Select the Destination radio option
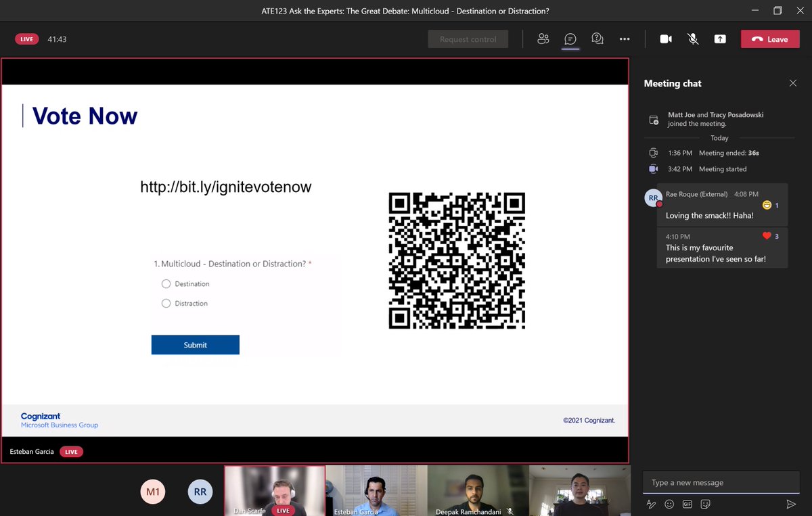This screenshot has height=516, width=812. tap(166, 284)
